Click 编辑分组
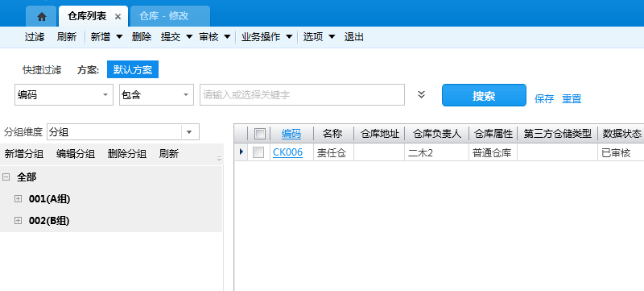This screenshot has height=291, width=644. (76, 154)
